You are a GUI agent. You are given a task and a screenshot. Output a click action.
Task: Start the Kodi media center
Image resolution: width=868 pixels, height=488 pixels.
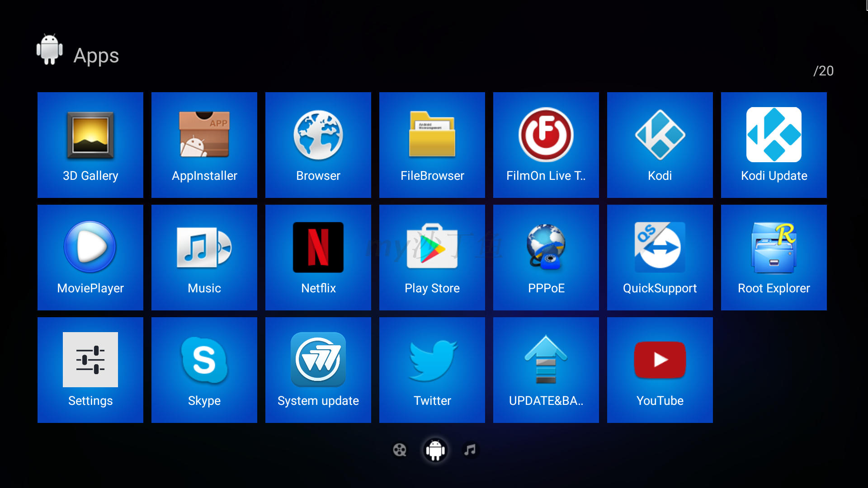660,145
